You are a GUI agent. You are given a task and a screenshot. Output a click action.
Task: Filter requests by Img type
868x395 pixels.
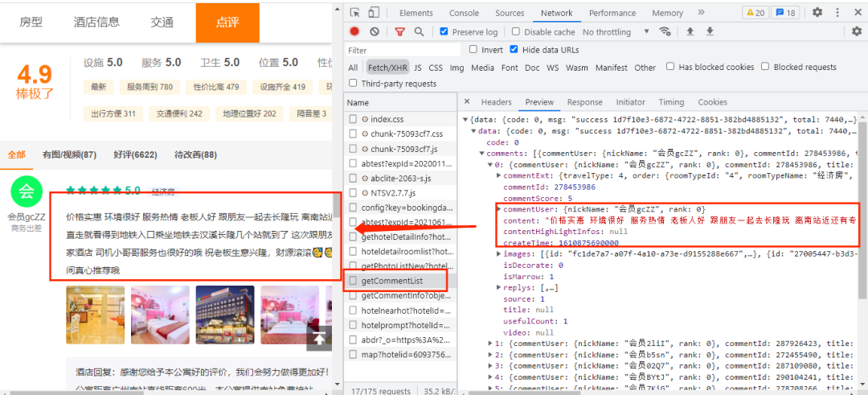point(457,68)
